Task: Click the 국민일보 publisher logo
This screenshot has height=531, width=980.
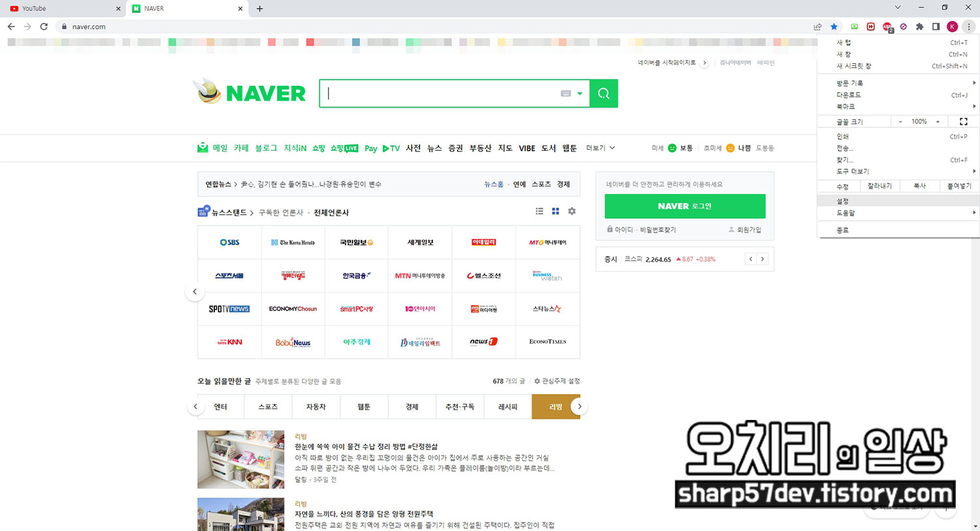Action: 357,242
